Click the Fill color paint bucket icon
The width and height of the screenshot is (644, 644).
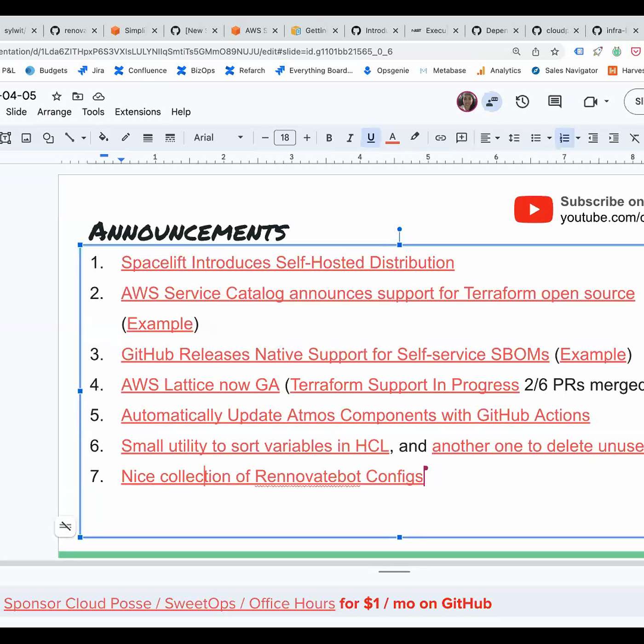tap(103, 138)
